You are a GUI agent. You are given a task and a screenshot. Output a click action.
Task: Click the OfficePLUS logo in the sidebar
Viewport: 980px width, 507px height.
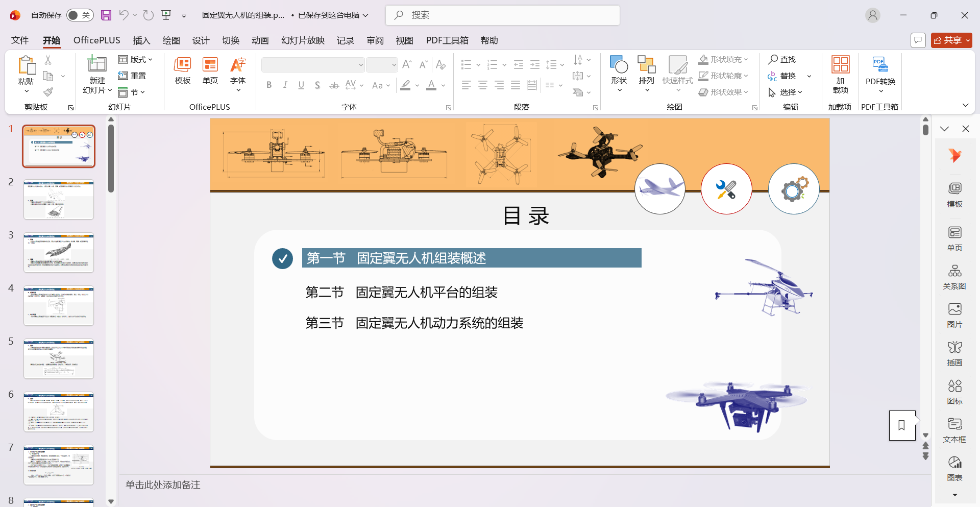pos(954,155)
